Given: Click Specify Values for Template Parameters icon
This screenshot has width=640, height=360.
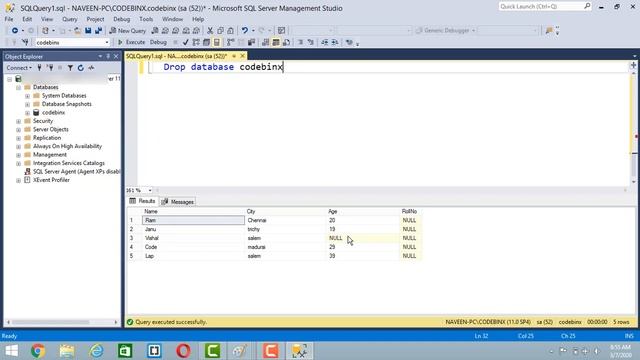Looking at the screenshot, I should pos(349,42).
